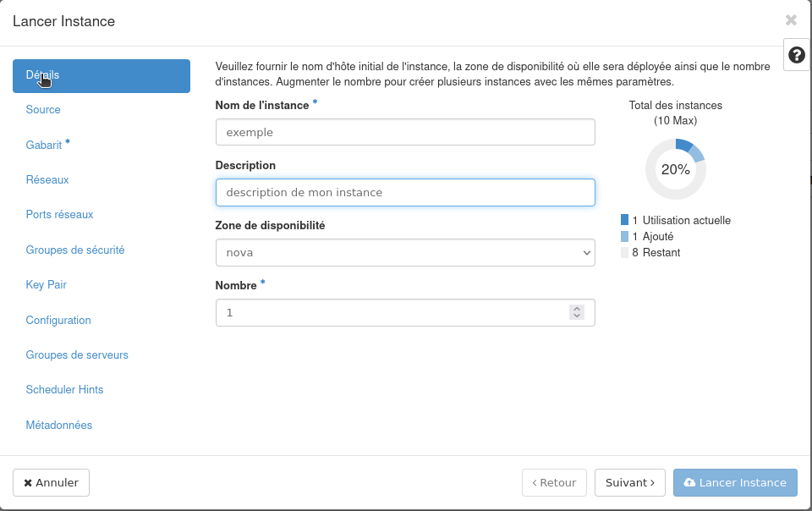Click the 20% usage donut chart
This screenshot has width=812, height=511.
675,169
